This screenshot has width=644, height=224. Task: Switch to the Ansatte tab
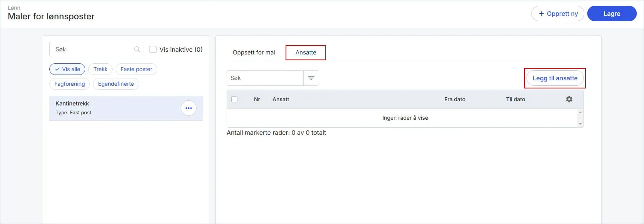pos(306,53)
